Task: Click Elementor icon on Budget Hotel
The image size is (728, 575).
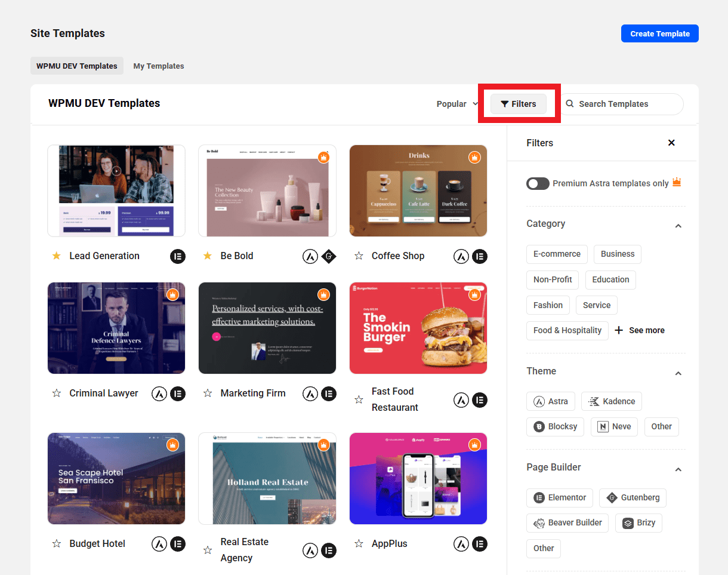Action: (178, 544)
